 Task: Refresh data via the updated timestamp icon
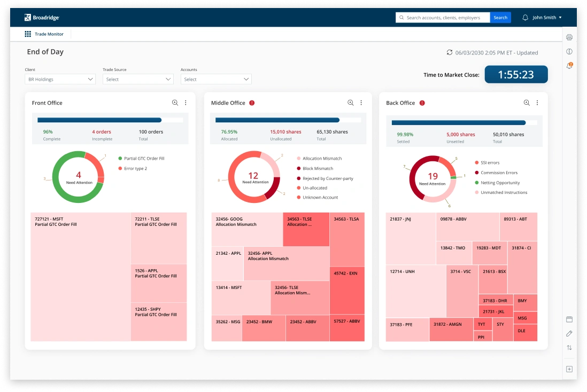click(x=450, y=52)
